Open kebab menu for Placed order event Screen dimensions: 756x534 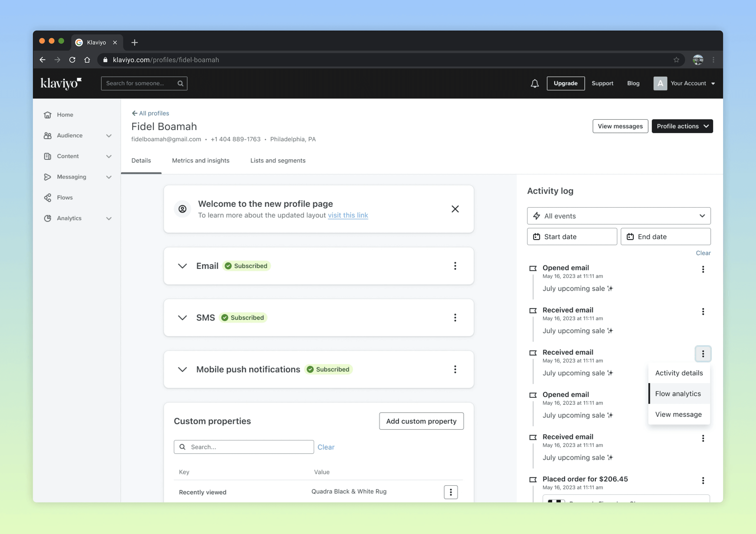click(x=703, y=480)
